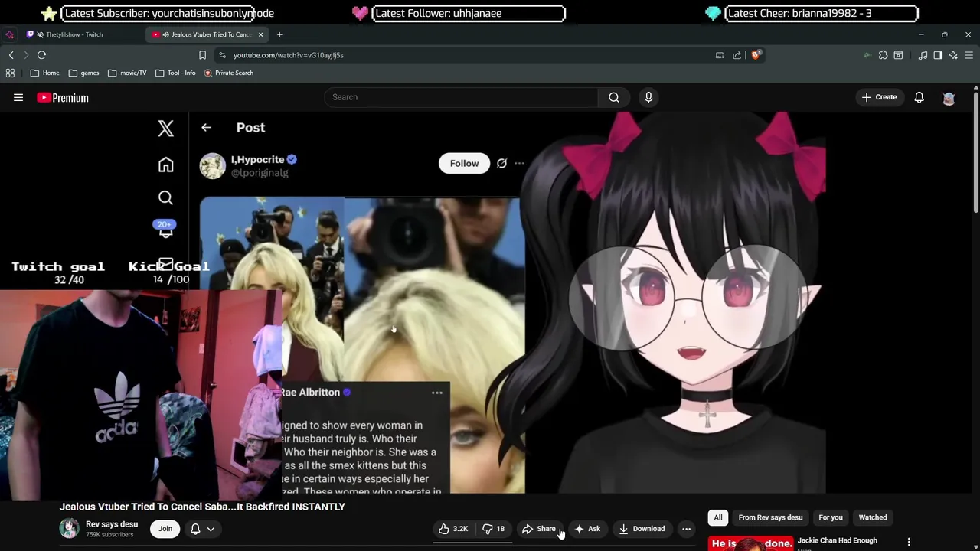
Task: Open the Home bookmarks folder
Action: (x=44, y=73)
